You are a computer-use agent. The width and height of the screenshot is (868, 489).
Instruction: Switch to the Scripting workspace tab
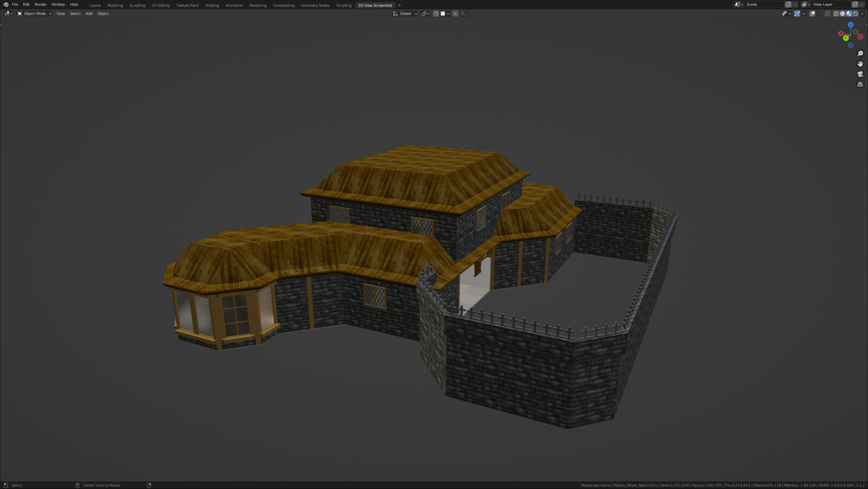(344, 5)
